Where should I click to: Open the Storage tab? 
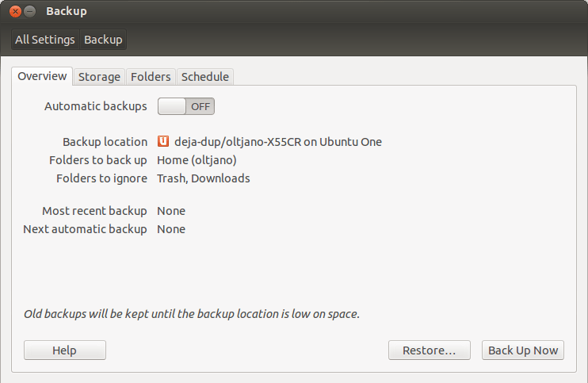coord(99,77)
